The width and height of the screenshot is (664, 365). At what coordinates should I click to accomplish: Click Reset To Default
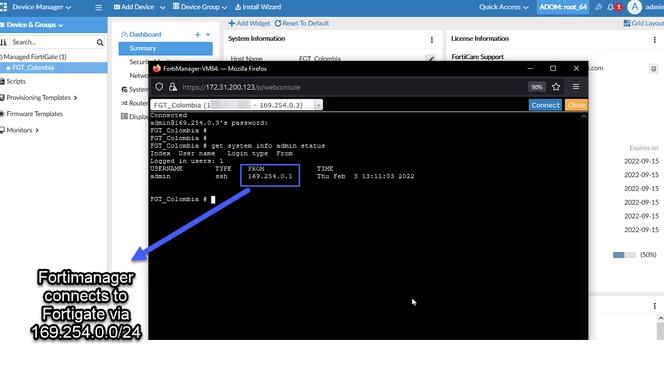(x=302, y=23)
